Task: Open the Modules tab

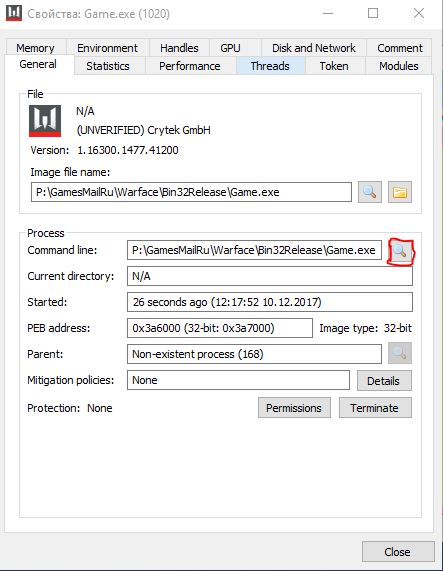Action: coord(399,66)
